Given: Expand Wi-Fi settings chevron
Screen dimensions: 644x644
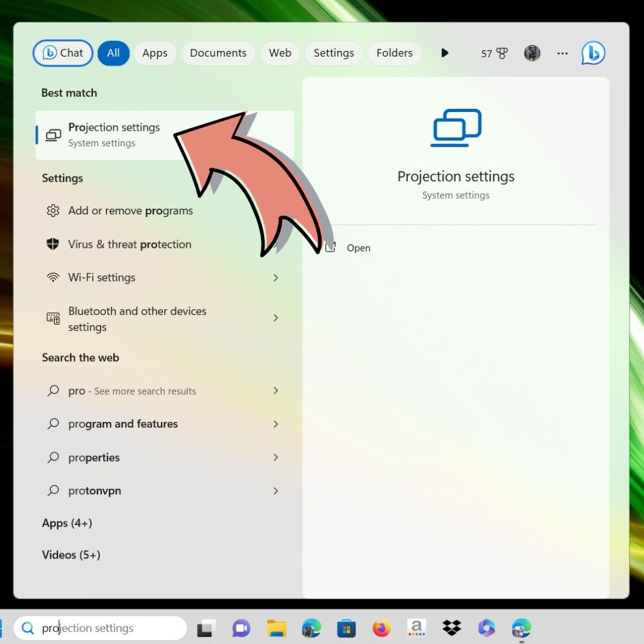Looking at the screenshot, I should click(x=276, y=278).
